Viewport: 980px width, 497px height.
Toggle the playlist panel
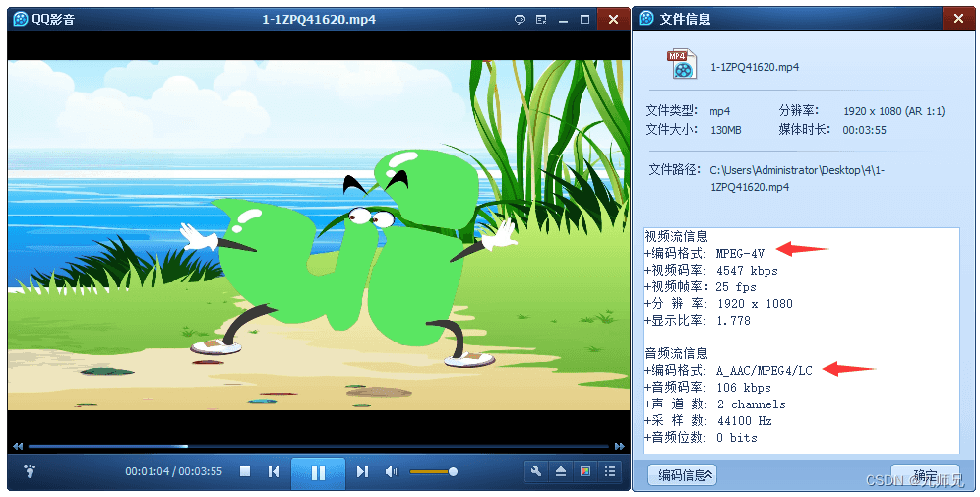pos(610,472)
